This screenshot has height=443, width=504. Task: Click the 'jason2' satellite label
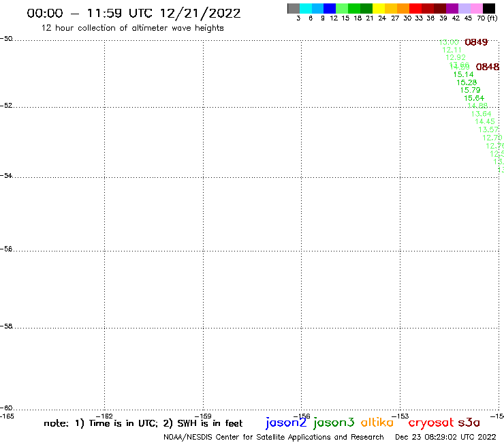(286, 423)
